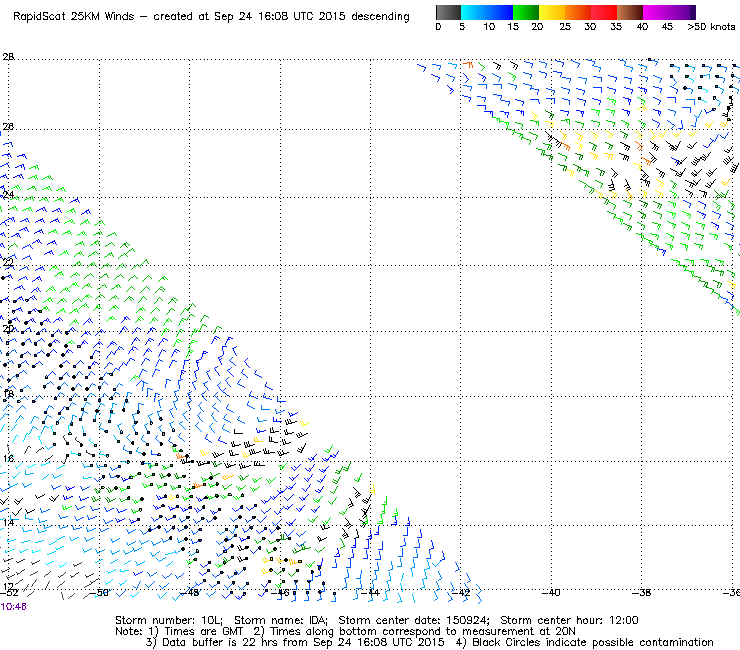Click the longitude label '-52'
Viewport: 740px width, 650px height.
click(9, 592)
